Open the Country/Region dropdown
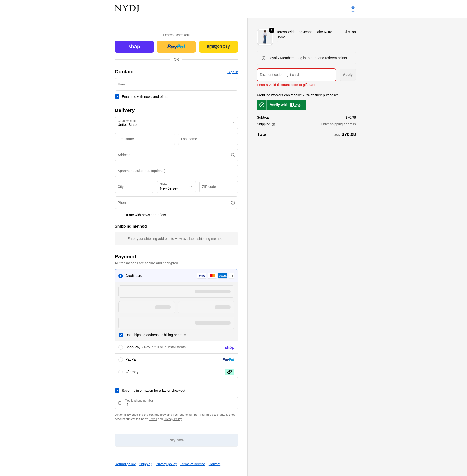The height and width of the screenshot is (476, 467). [176, 123]
